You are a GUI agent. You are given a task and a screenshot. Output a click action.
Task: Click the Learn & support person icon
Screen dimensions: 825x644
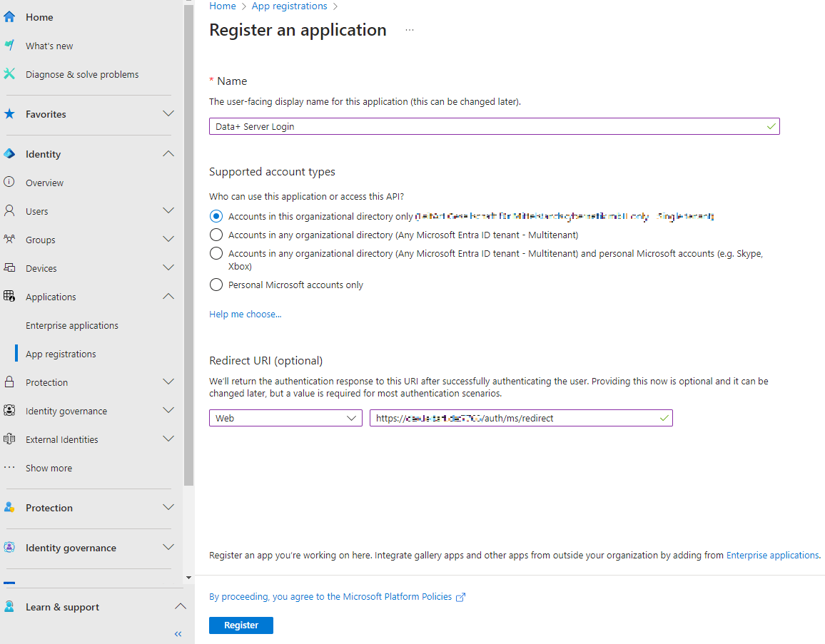(9, 606)
